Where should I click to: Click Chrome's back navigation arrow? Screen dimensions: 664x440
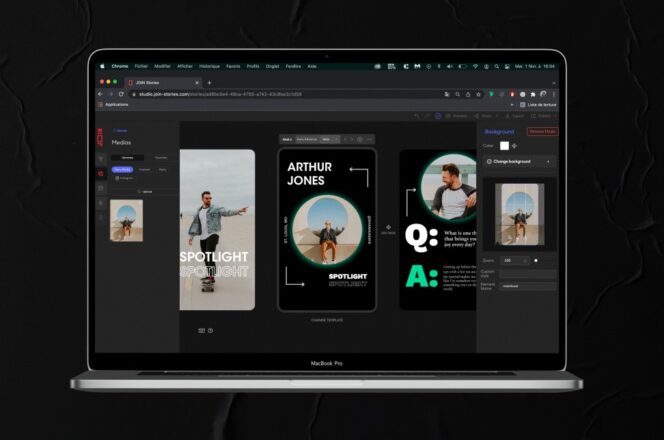pos(101,94)
